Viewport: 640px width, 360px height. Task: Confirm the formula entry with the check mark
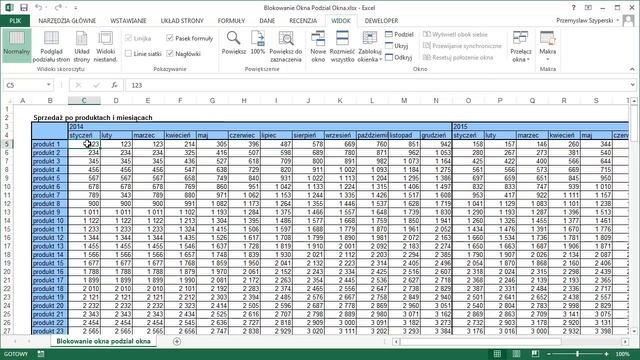click(x=96, y=85)
